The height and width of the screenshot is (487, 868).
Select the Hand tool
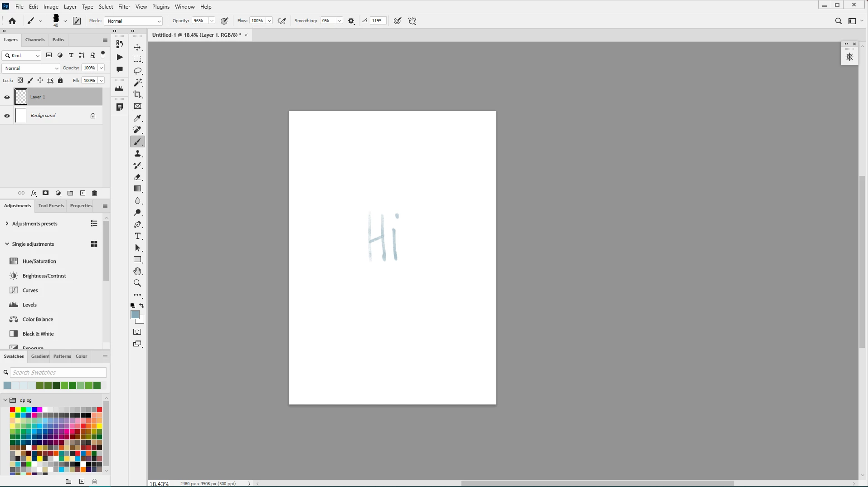(x=137, y=271)
